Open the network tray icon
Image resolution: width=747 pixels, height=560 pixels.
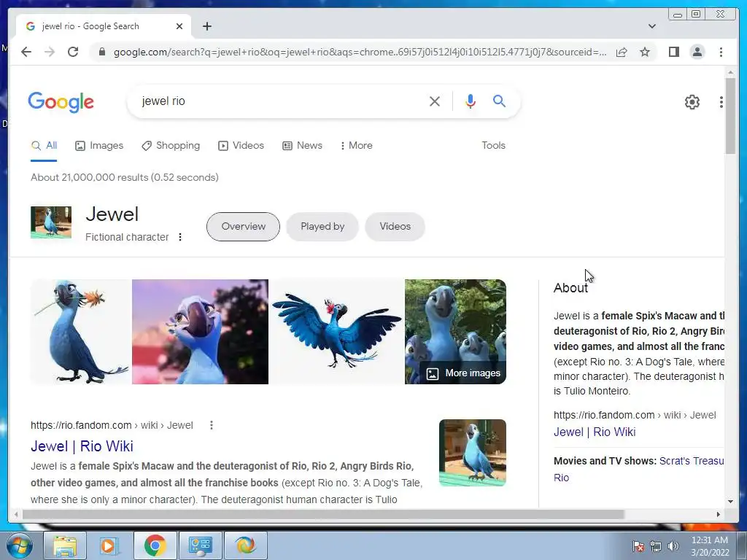[x=656, y=546]
